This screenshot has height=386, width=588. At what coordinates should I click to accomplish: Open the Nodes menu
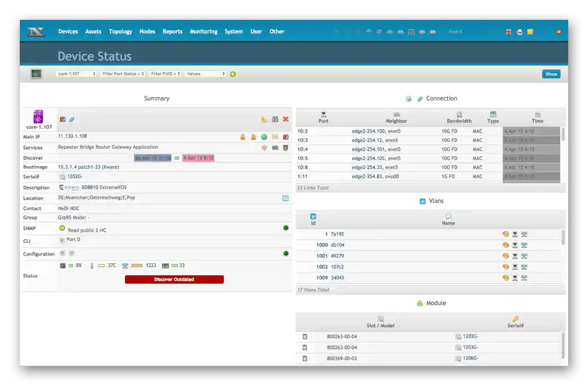pyautogui.click(x=147, y=32)
